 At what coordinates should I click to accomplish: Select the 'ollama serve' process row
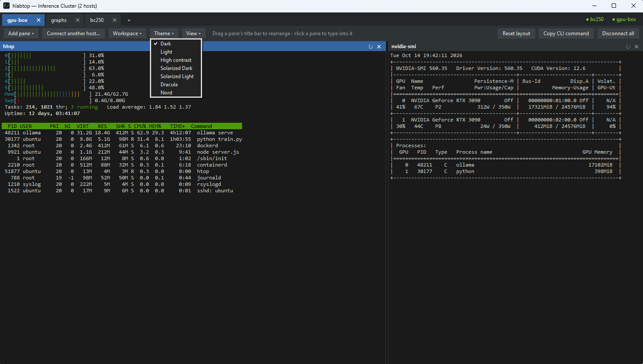pyautogui.click(x=122, y=133)
